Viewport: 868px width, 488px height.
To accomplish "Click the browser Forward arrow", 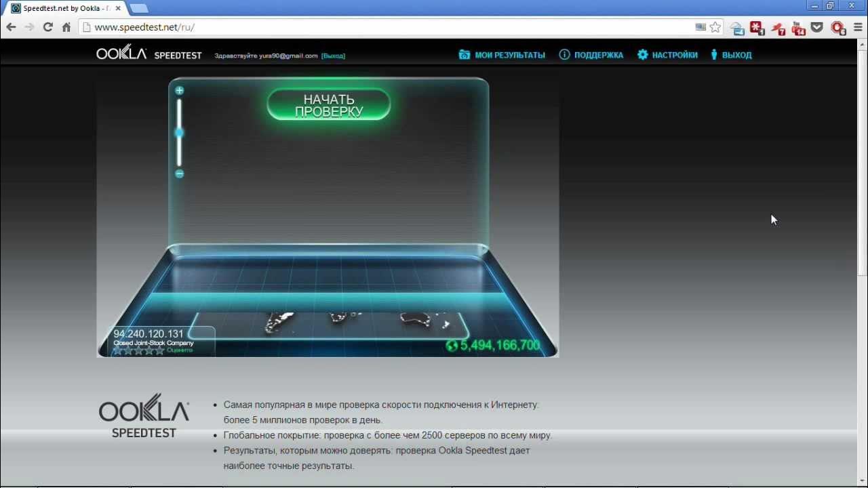I will click(29, 27).
